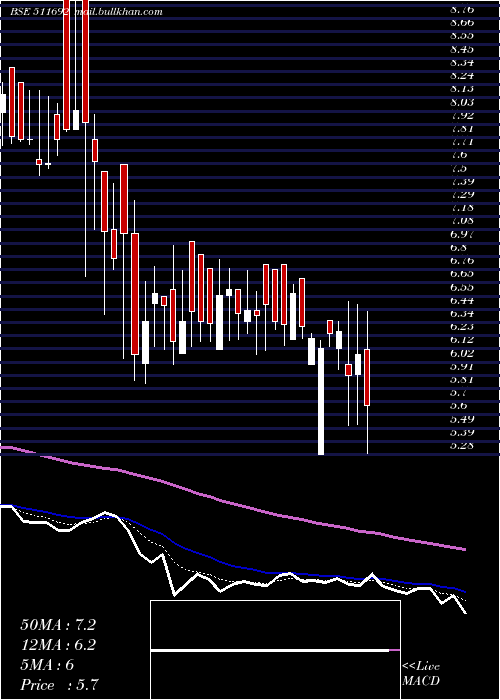Select the 5.39 price axis label
This screenshot has height=700, width=500.
click(x=462, y=433)
